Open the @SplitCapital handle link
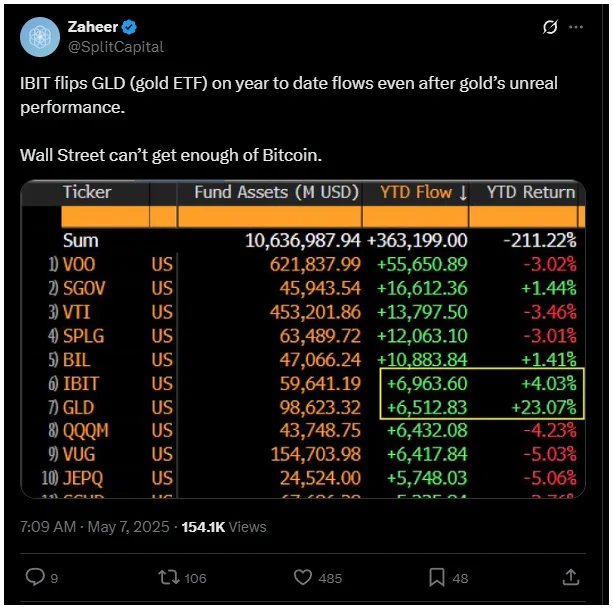Image resolution: width=613 pixels, height=609 pixels. click(x=116, y=47)
